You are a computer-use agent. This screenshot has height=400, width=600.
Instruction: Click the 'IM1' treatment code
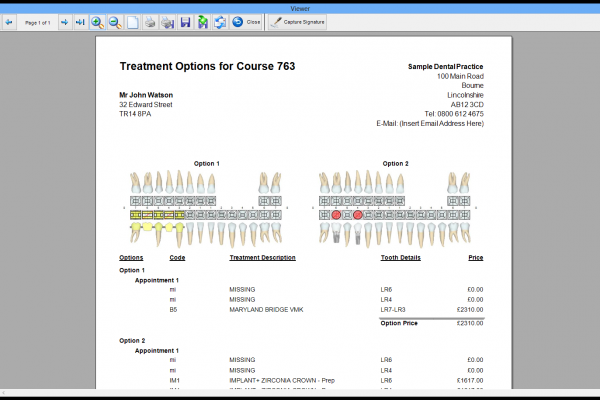(x=174, y=380)
